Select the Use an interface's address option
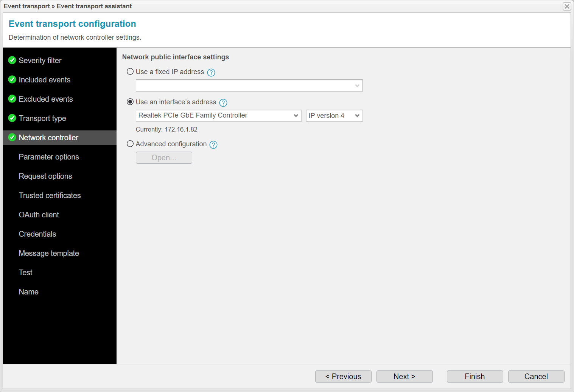 [130, 102]
